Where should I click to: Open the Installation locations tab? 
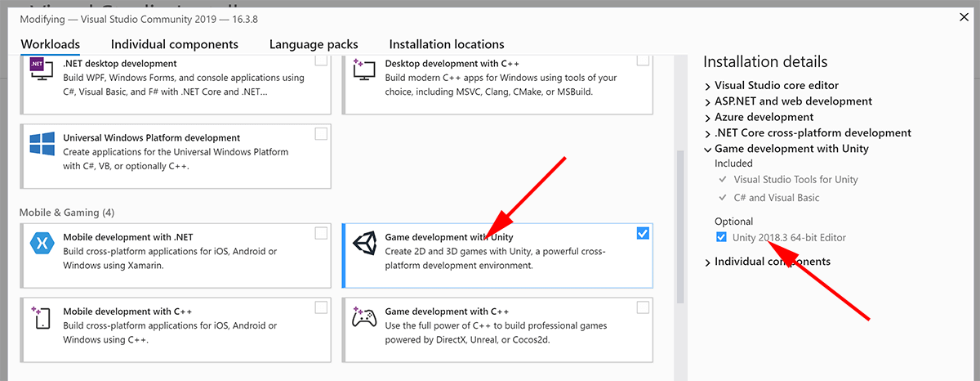pos(447,44)
